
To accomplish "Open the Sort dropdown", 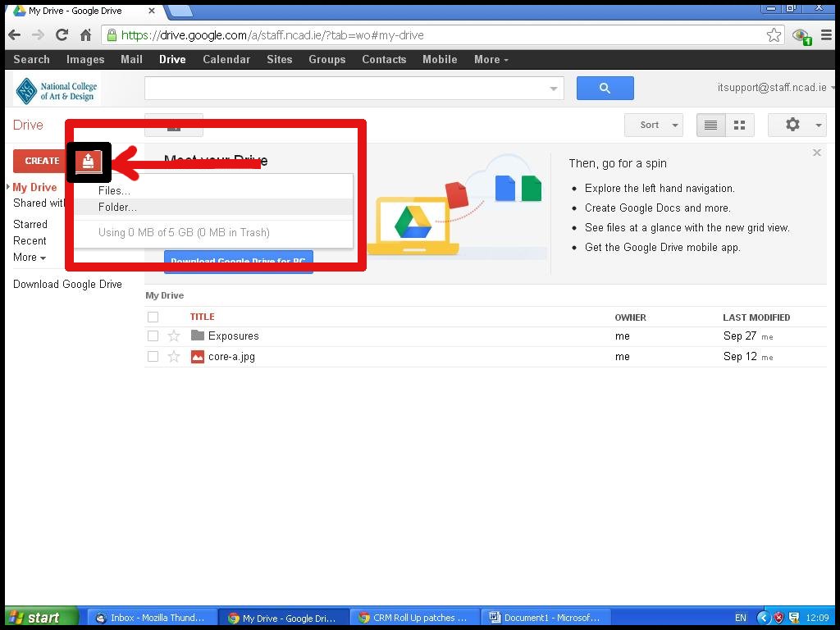I will pos(654,125).
